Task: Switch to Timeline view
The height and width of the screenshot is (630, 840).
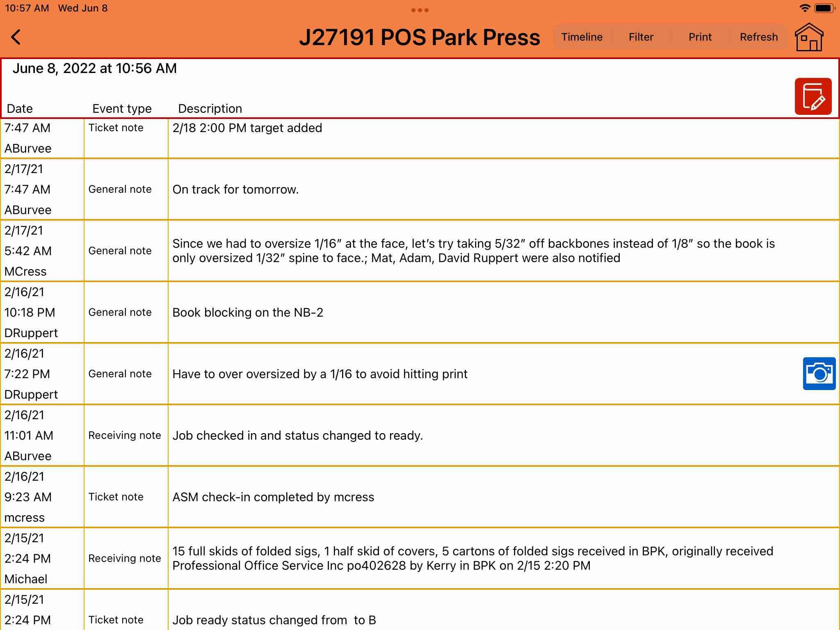Action: [x=582, y=37]
